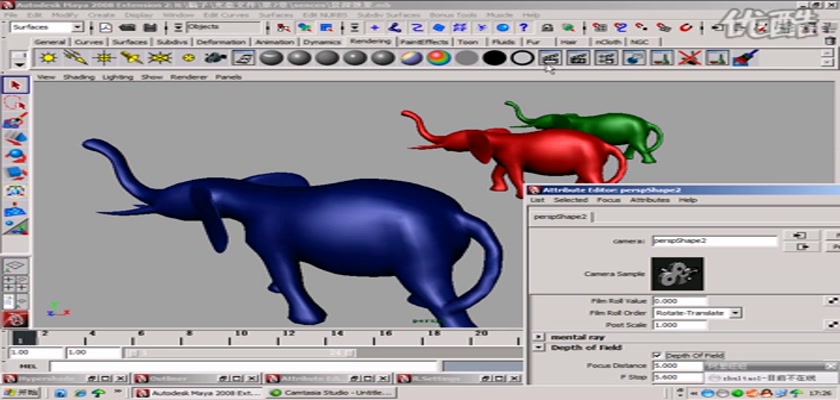This screenshot has height=400, width=840.
Task: Switch to the Dynamics shelf tab
Action: tap(321, 42)
